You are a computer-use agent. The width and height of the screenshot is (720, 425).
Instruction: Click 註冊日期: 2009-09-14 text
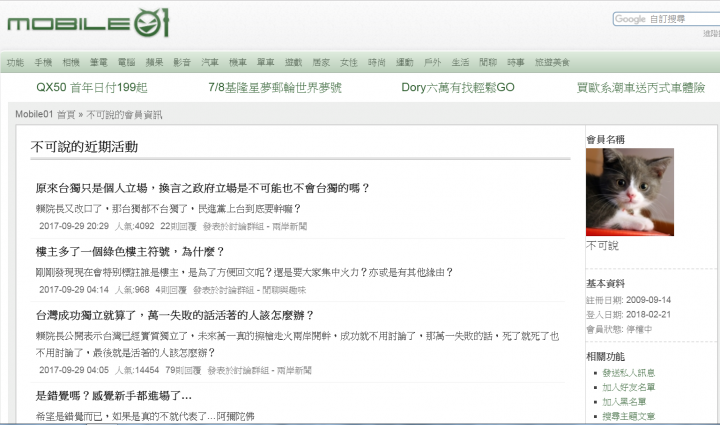(629, 300)
